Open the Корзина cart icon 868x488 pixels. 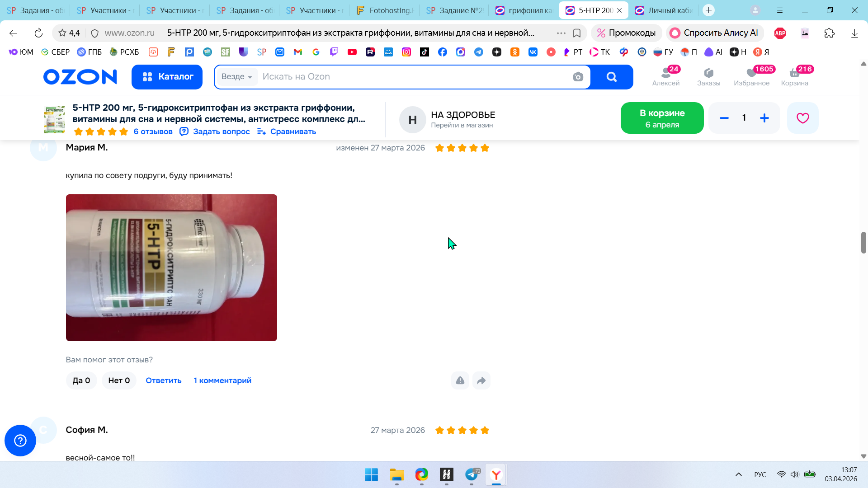(x=794, y=76)
